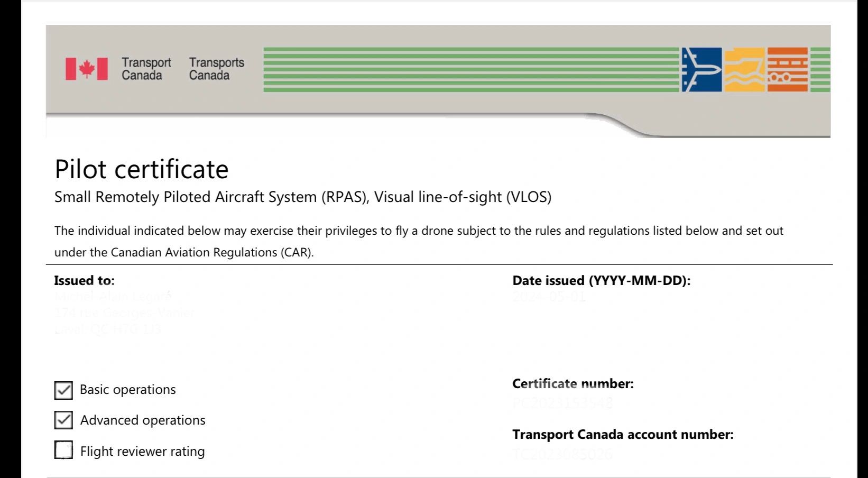Toggle the Advanced operations checkbox
This screenshot has width=868, height=478.
63,420
